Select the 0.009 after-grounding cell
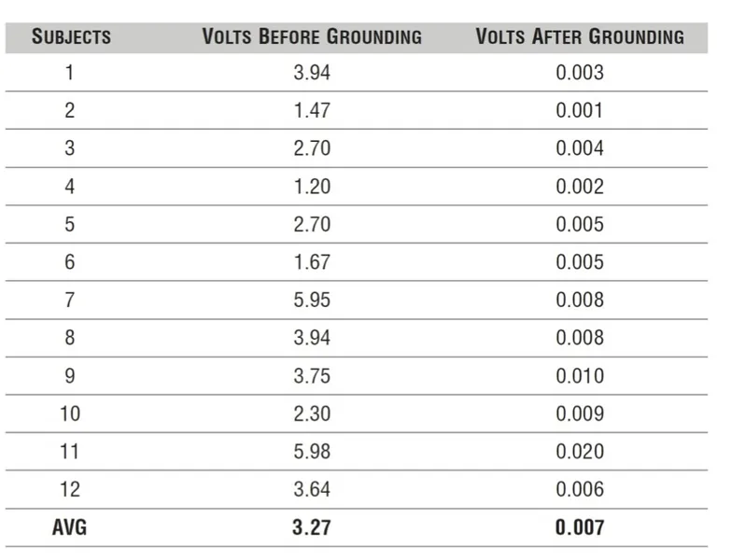The image size is (731, 560). [580, 413]
